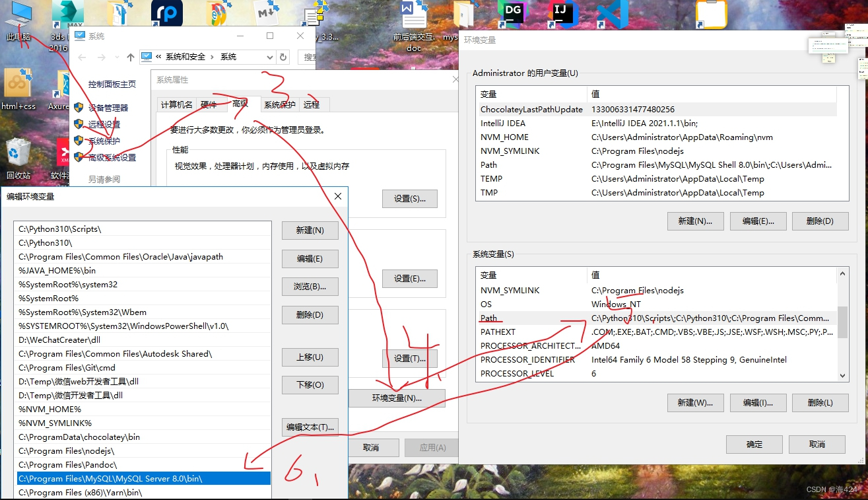Launch the DataGrip DG desktop shortcut
The image size is (868, 500).
pyautogui.click(x=513, y=13)
